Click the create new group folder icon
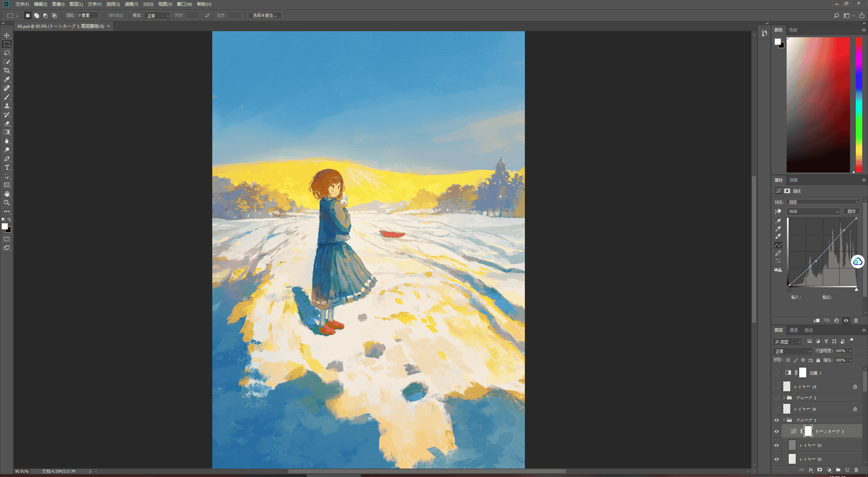 point(838,470)
